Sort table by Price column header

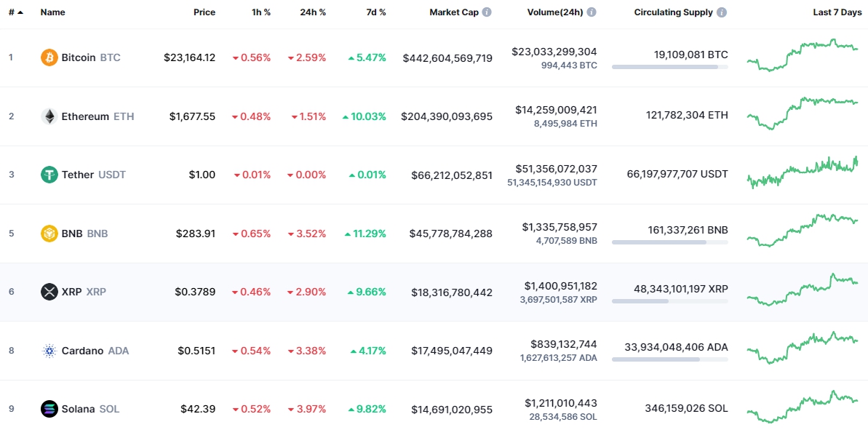204,12
